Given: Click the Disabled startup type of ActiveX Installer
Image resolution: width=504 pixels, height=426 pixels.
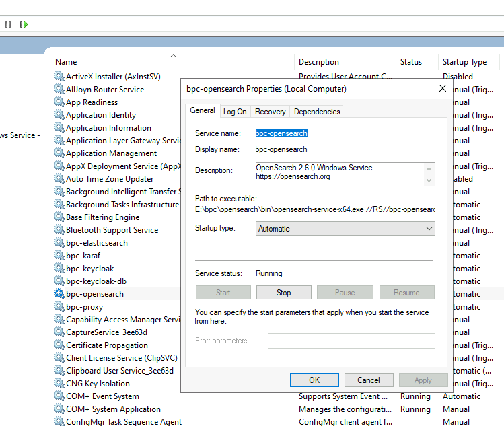Looking at the screenshot, I should tap(458, 76).
